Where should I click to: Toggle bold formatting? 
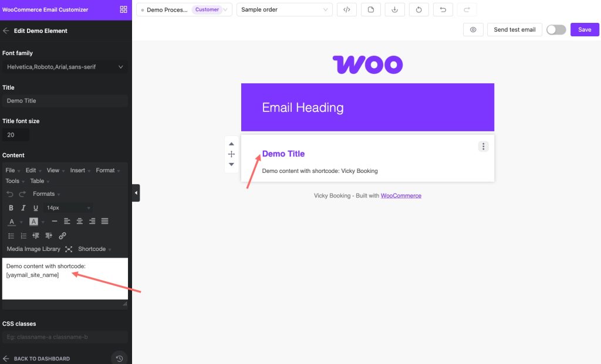point(11,208)
